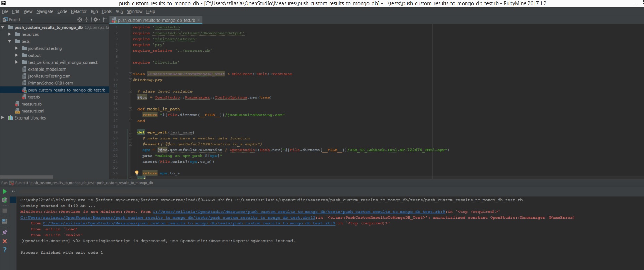Select measure.rb file
The image size is (644, 270).
(31, 104)
